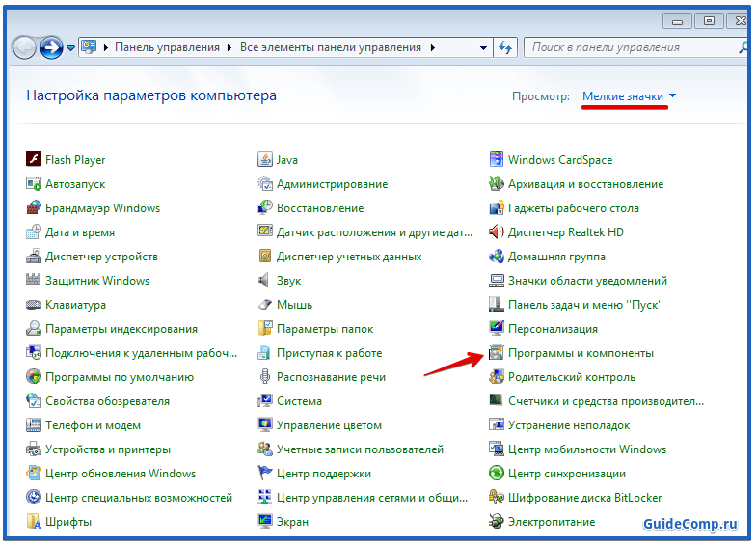Open Центр обновления Windows link

click(120, 473)
